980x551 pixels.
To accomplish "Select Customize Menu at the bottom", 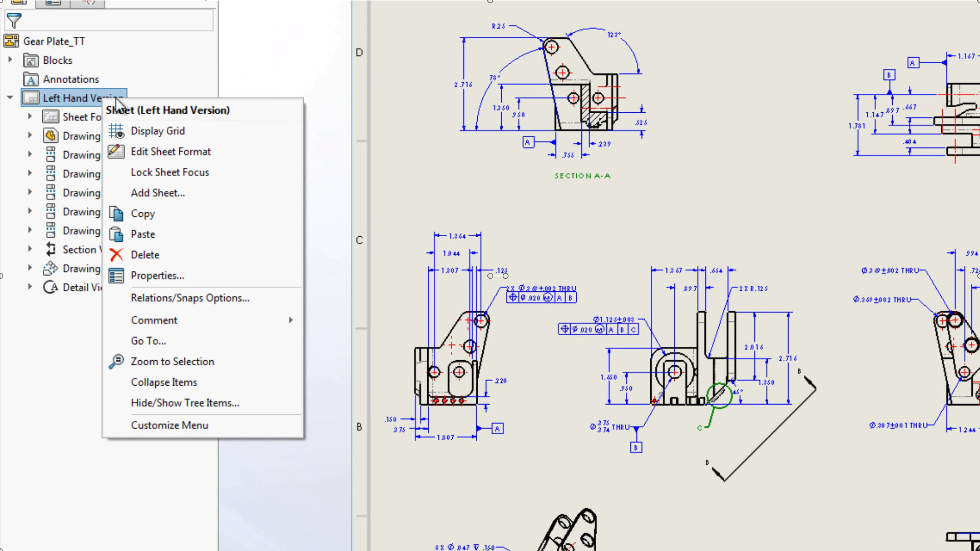I will tap(169, 425).
